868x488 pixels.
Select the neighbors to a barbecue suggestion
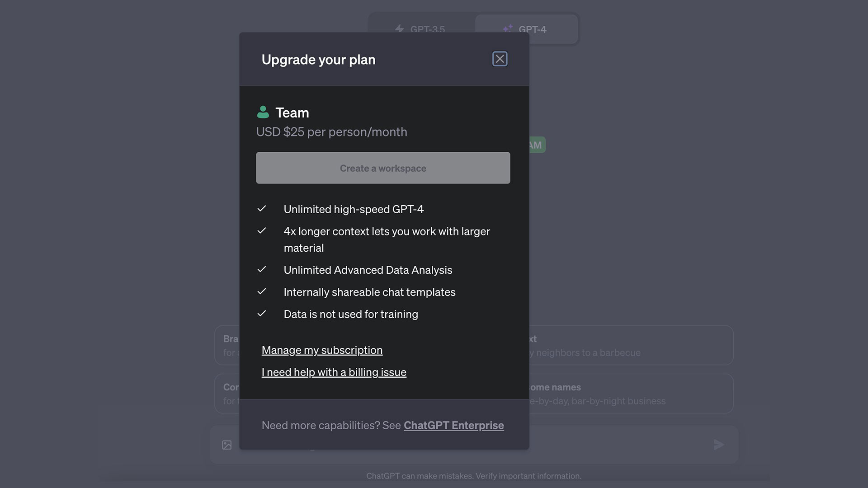pyautogui.click(x=631, y=346)
